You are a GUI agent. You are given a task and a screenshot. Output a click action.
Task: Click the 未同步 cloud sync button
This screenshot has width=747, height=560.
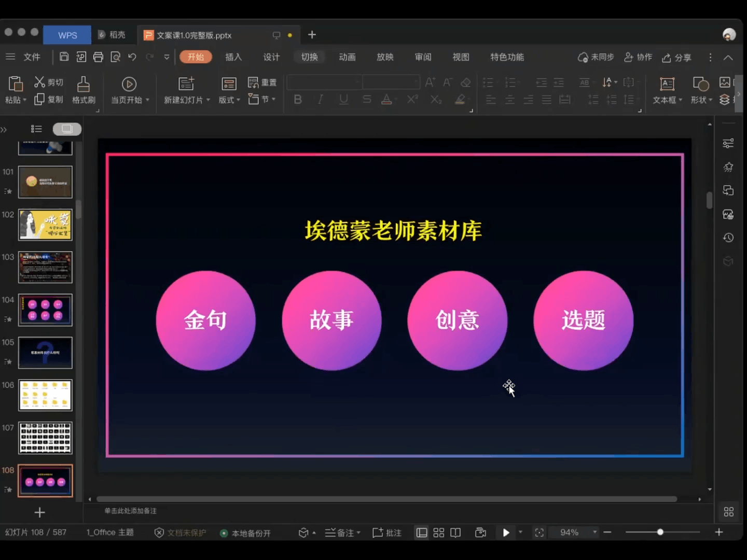596,57
